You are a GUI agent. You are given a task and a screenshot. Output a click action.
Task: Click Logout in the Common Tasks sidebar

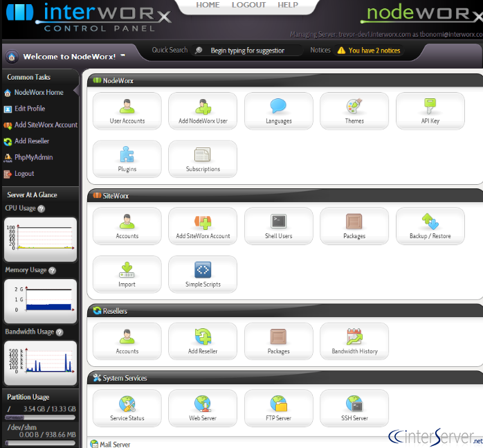[x=19, y=174]
